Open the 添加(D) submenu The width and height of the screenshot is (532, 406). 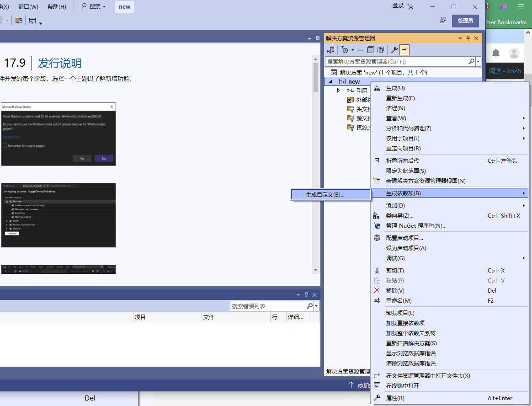click(x=450, y=205)
